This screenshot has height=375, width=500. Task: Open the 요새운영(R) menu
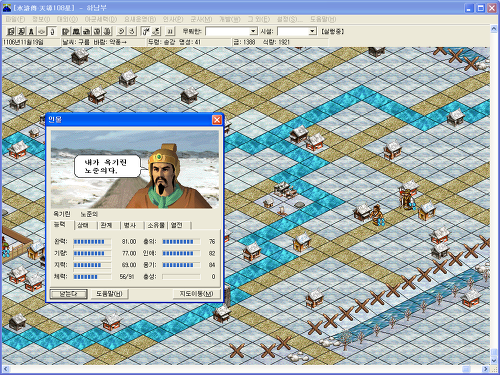pos(140,19)
